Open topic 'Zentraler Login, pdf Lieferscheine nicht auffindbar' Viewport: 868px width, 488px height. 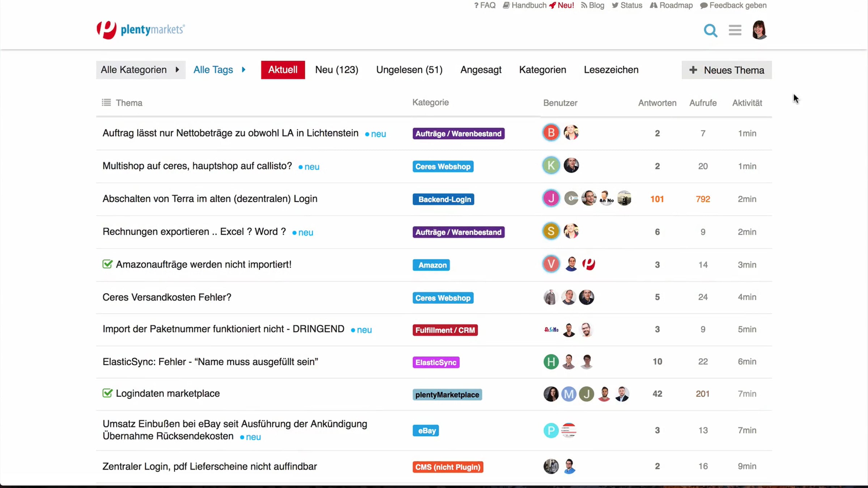209,466
